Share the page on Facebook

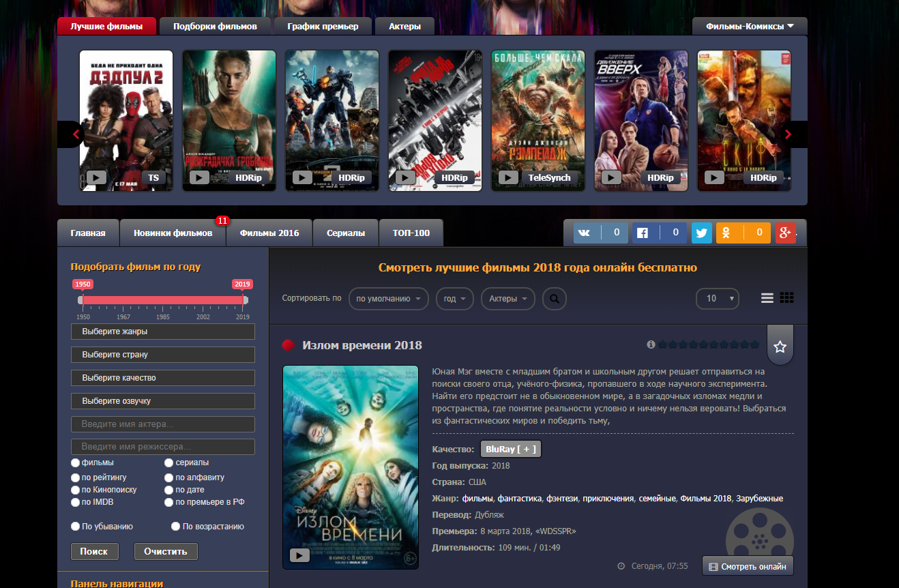pos(660,233)
